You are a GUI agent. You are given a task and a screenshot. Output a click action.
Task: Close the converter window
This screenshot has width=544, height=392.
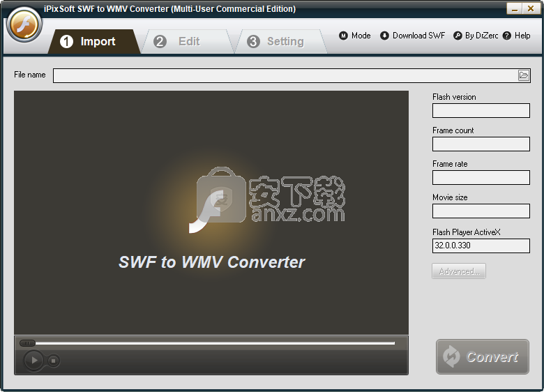(x=531, y=8)
